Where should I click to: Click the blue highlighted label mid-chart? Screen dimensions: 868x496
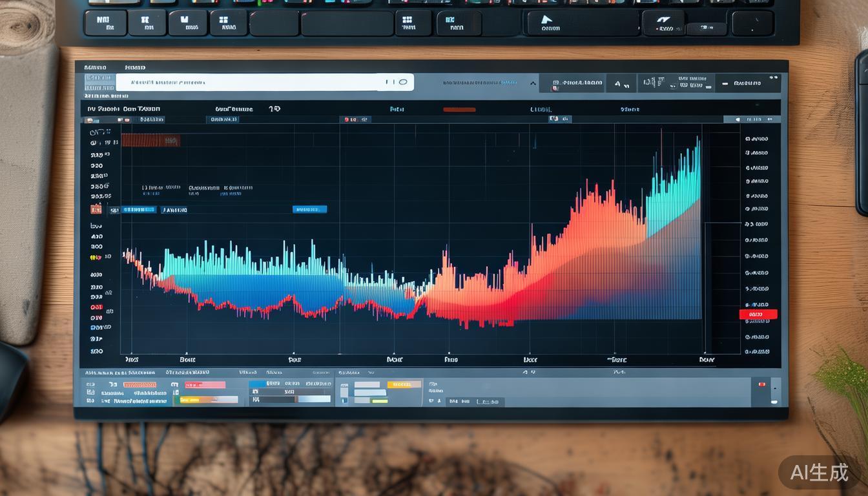tap(309, 209)
